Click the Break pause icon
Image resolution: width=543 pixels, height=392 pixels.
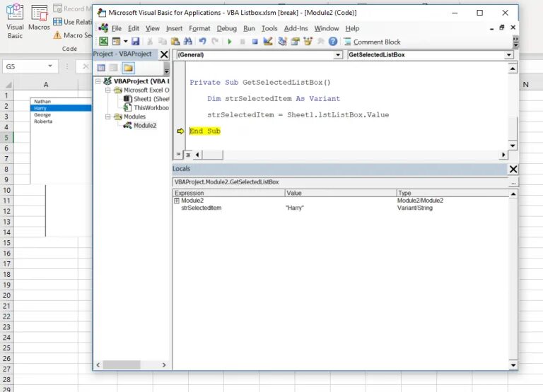click(243, 42)
